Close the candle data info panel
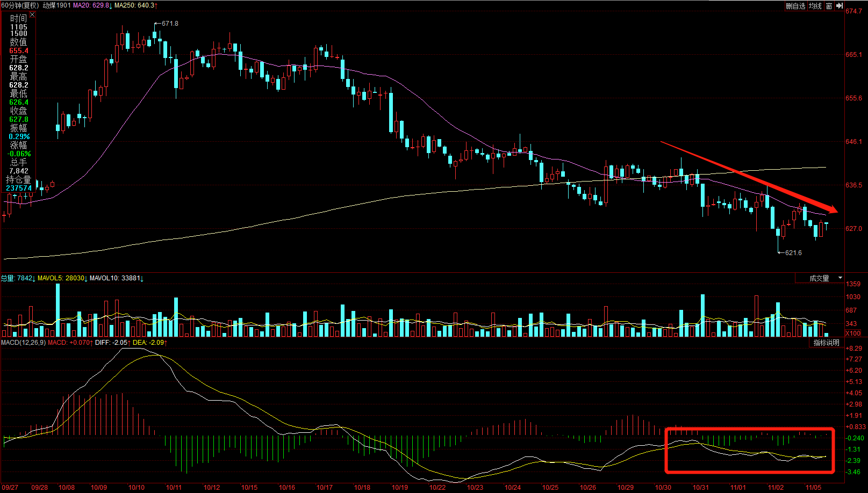This screenshot has height=493, width=868. click(x=32, y=15)
